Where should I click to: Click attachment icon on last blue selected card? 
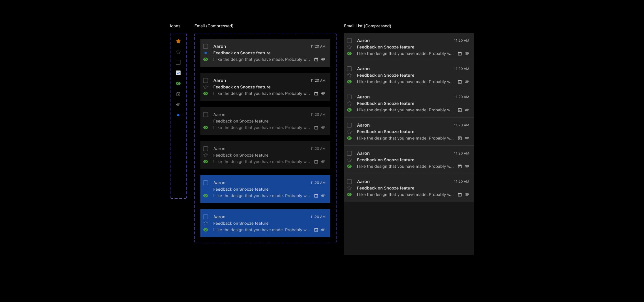[323, 230]
